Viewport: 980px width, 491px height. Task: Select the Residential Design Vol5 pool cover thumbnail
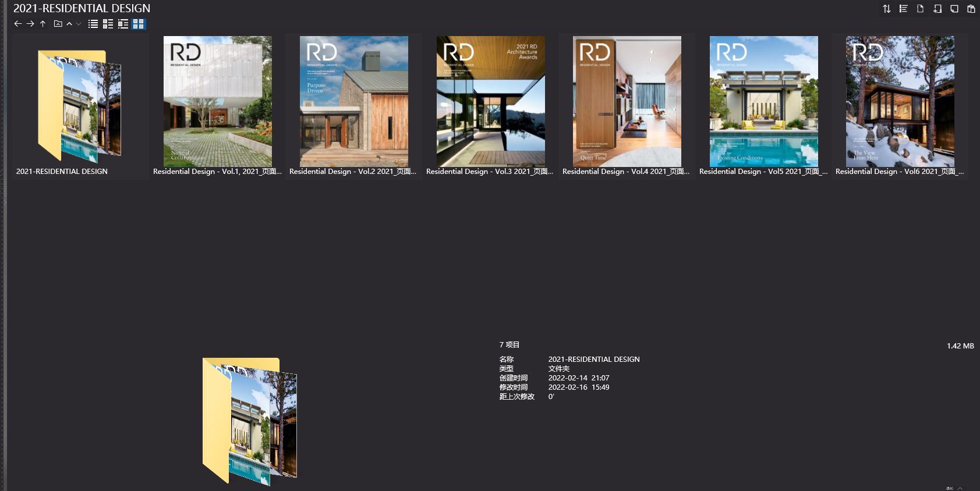tap(764, 101)
